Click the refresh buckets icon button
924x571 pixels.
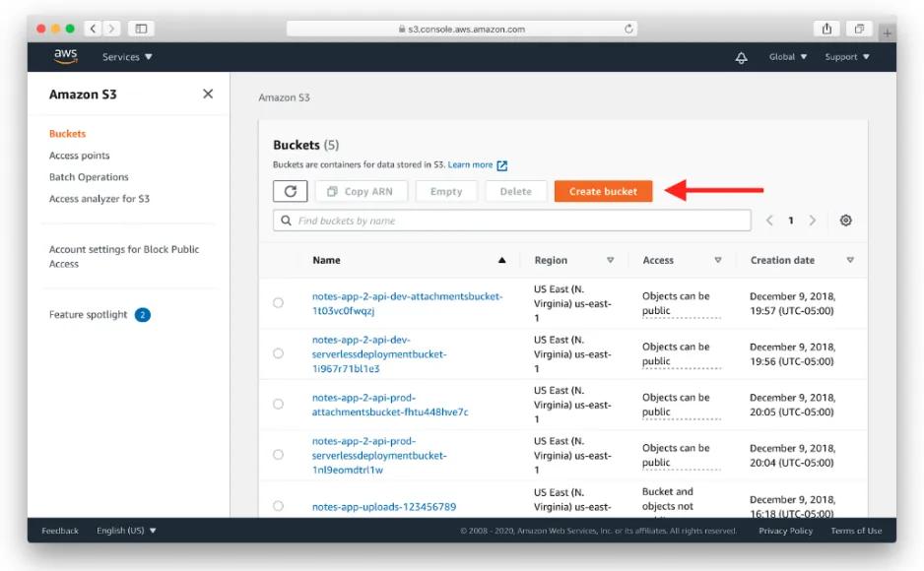tap(290, 191)
